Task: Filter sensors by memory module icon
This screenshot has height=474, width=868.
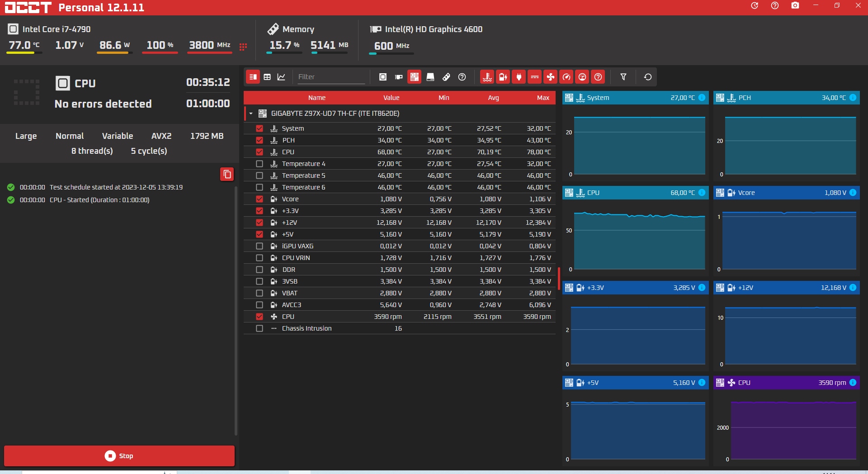Action: (446, 77)
